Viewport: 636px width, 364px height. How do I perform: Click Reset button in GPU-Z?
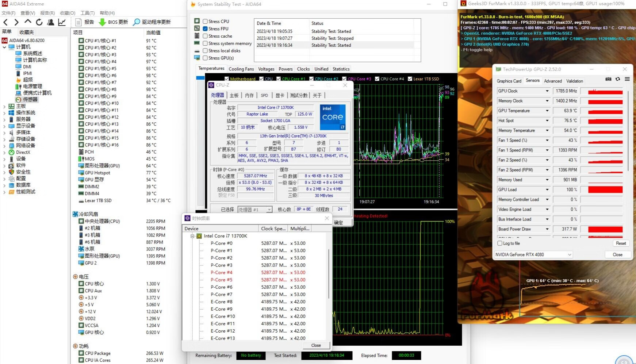tap(621, 243)
